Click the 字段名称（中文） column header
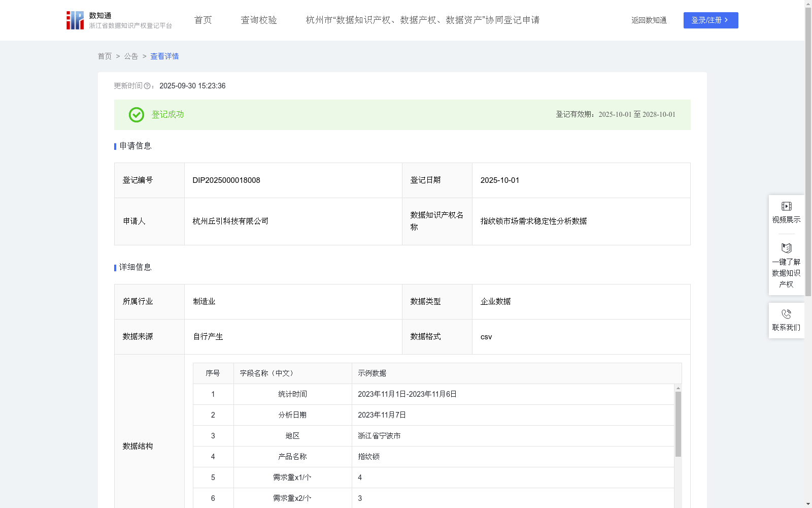Screen dimensions: 812x508 click(x=268, y=373)
